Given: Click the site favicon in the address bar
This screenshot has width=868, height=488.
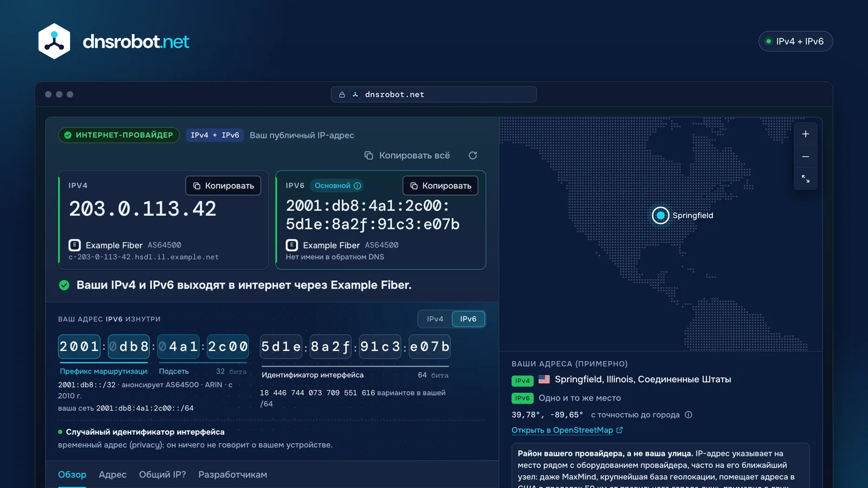Looking at the screenshot, I should [x=355, y=94].
